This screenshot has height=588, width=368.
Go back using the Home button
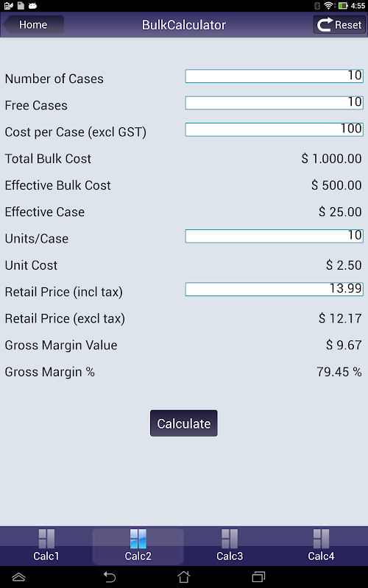[33, 25]
